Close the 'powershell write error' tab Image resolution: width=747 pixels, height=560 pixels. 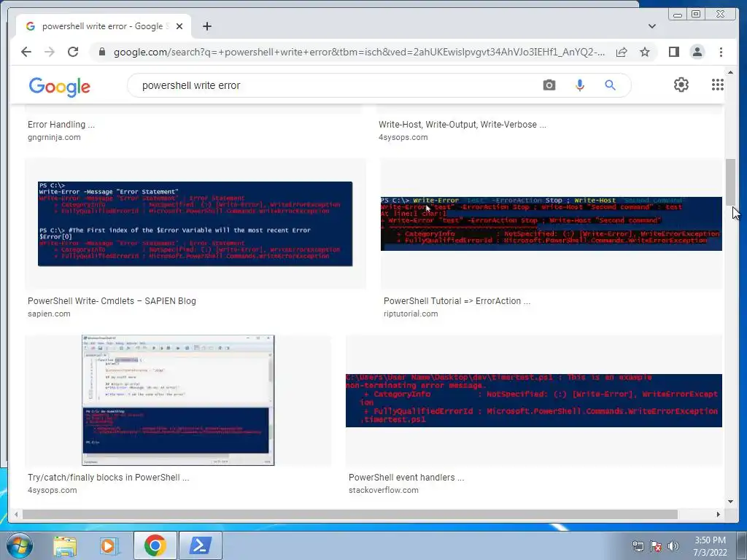(179, 26)
